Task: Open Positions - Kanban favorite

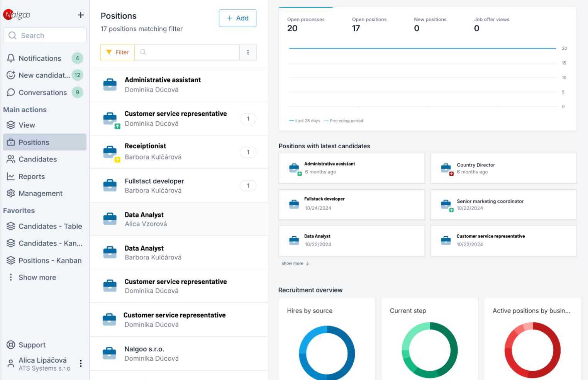Action: (50, 260)
